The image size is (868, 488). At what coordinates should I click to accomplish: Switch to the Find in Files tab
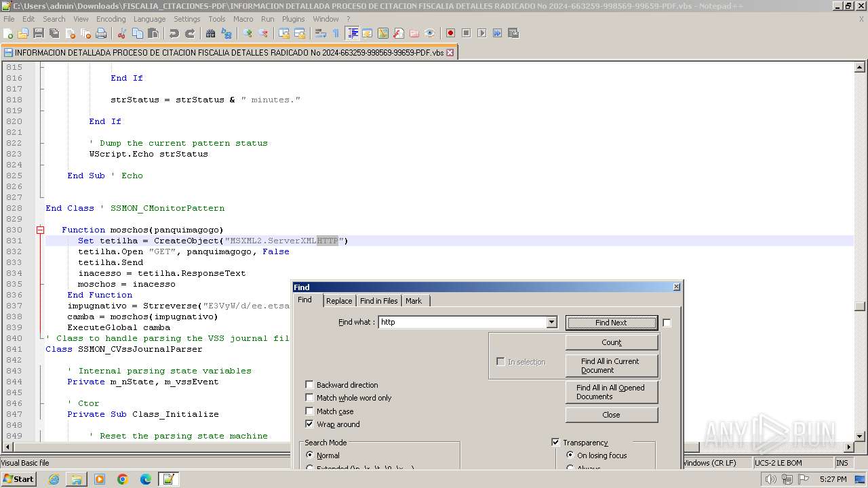(x=378, y=301)
